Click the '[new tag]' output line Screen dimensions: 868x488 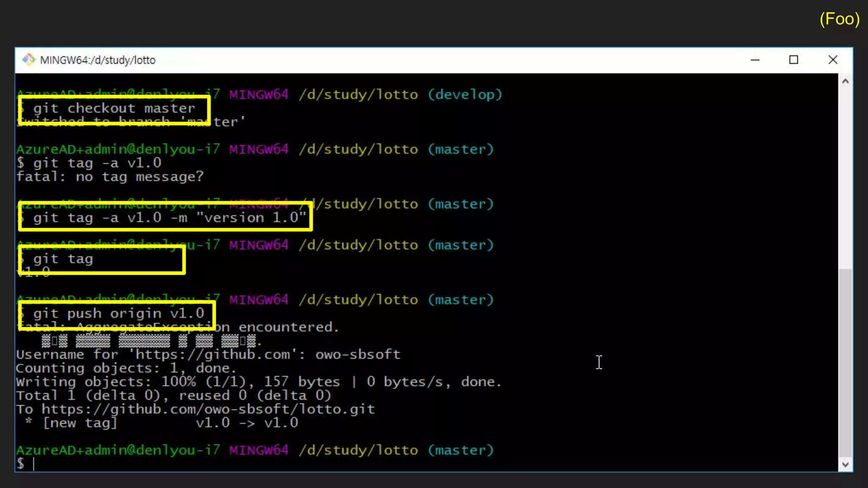(80, 423)
